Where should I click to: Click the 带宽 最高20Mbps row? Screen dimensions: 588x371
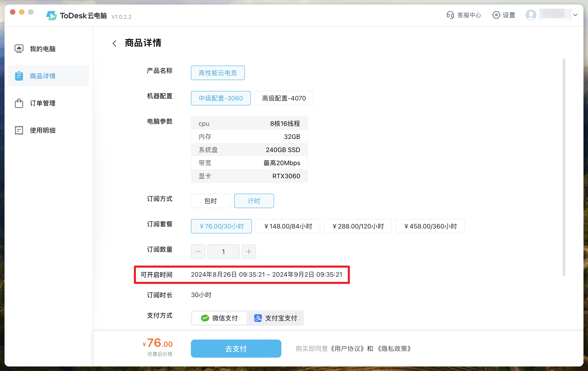click(x=249, y=163)
